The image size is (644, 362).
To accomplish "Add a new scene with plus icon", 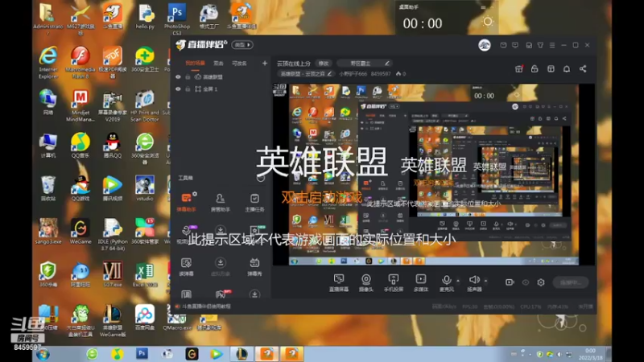I will [265, 64].
